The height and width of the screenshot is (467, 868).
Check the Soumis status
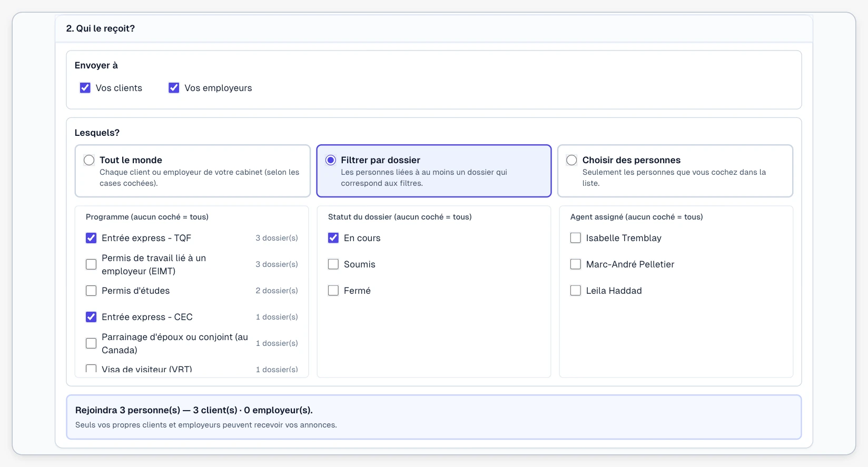point(333,264)
